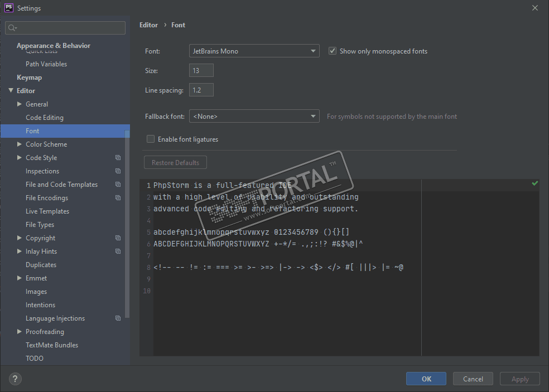549x392 pixels.
Task: Click the settings search field
Action: (x=65, y=28)
